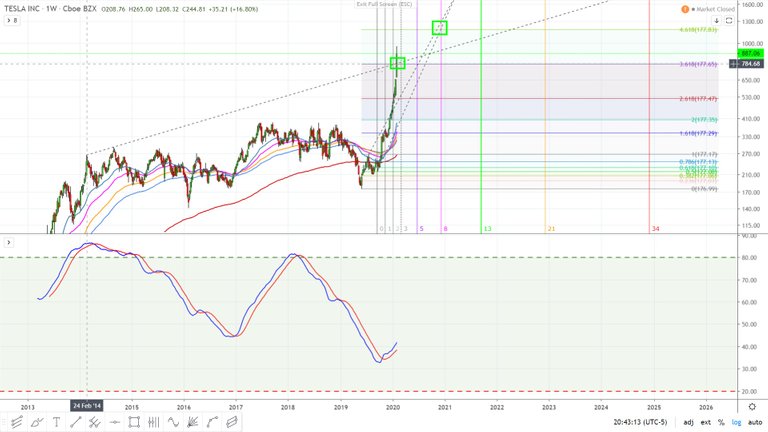This screenshot has height=432, width=768.
Task: Click the Fib time zone 13 marker
Action: point(487,229)
